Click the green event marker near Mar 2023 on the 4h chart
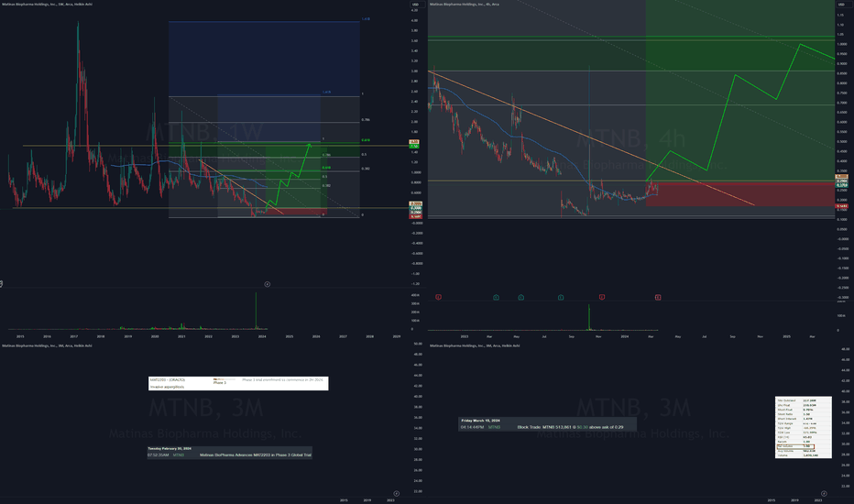Image resolution: width=854 pixels, height=504 pixels. click(x=496, y=297)
